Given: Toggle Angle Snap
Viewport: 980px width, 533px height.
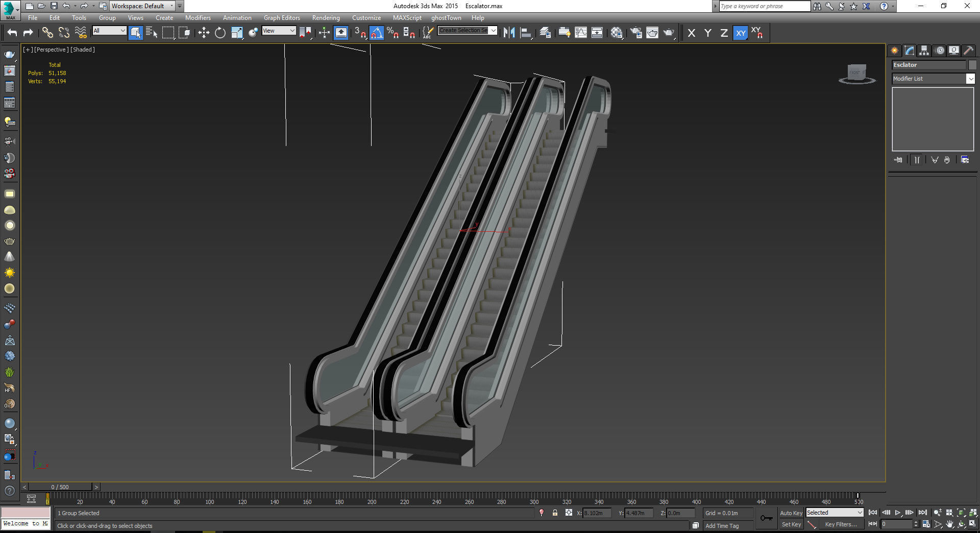Looking at the screenshot, I should coord(376,33).
